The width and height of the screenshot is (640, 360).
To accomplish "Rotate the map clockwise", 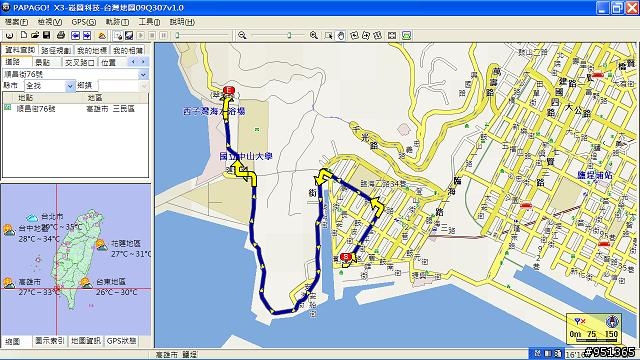I will coord(366,36).
